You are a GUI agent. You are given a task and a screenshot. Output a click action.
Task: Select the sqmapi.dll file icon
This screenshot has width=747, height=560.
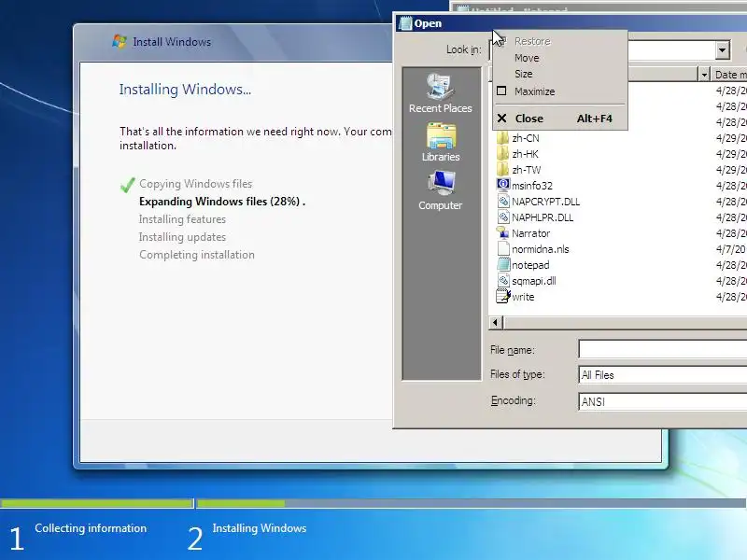[x=503, y=281]
